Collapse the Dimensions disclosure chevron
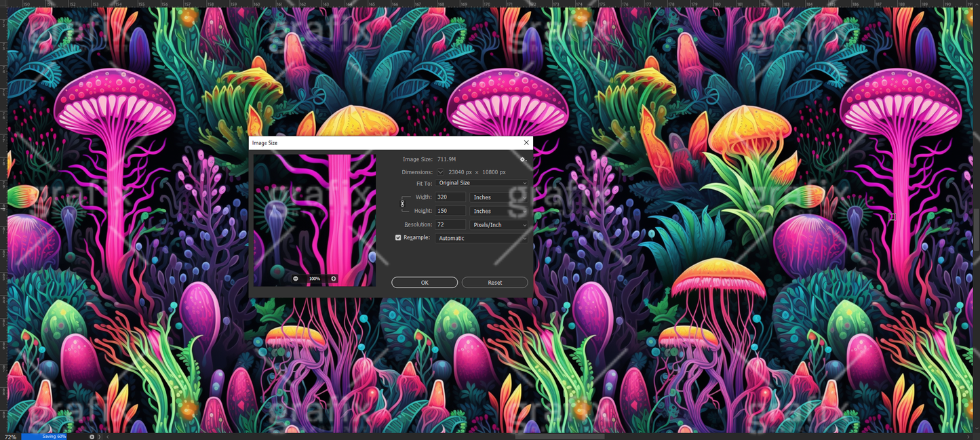This screenshot has height=440, width=980. click(x=441, y=172)
